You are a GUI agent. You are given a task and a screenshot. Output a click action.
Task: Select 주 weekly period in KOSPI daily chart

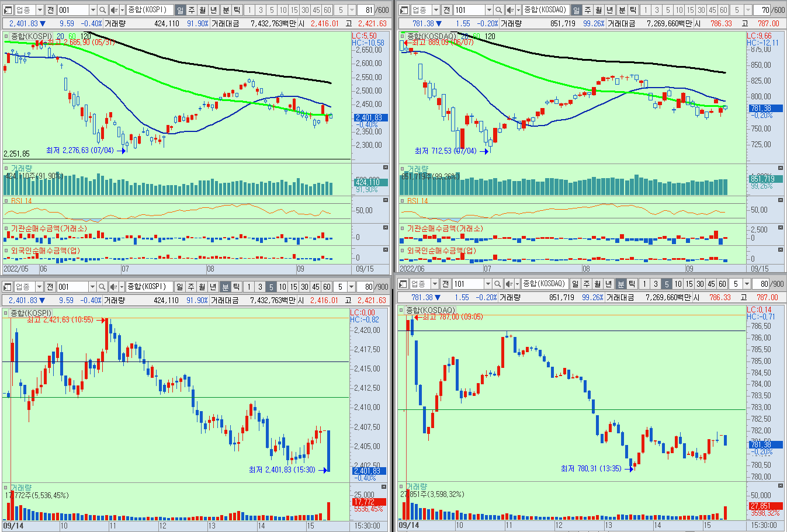pyautogui.click(x=192, y=10)
